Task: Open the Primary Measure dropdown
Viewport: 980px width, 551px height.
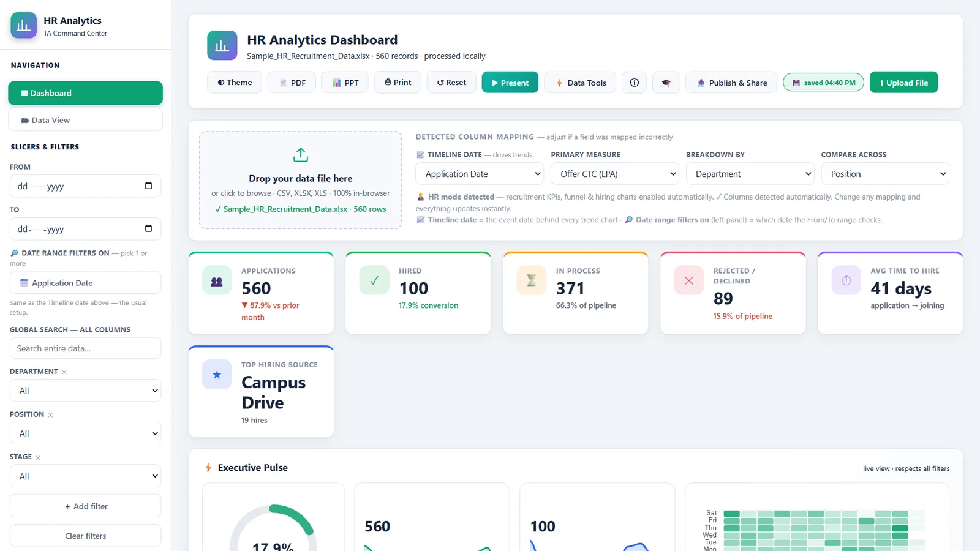Action: pos(615,174)
